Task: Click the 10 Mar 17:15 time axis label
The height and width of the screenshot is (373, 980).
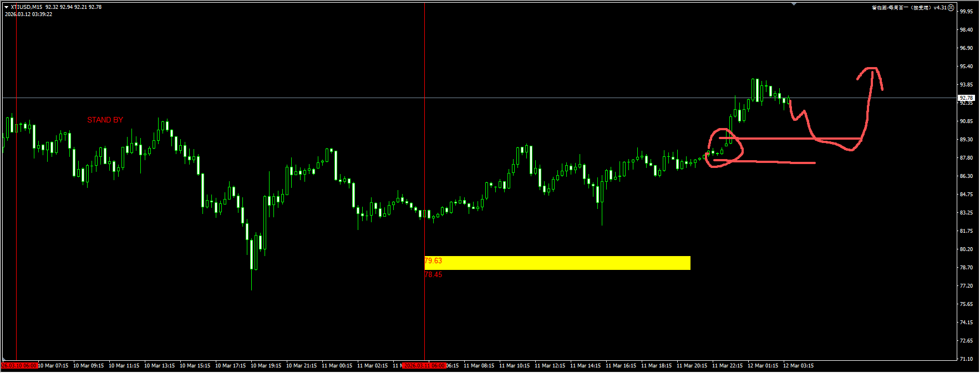Action: pos(230,366)
